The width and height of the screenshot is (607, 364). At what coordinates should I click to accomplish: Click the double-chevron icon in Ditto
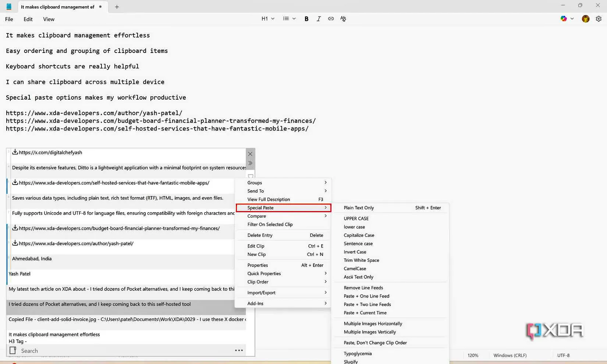(250, 163)
